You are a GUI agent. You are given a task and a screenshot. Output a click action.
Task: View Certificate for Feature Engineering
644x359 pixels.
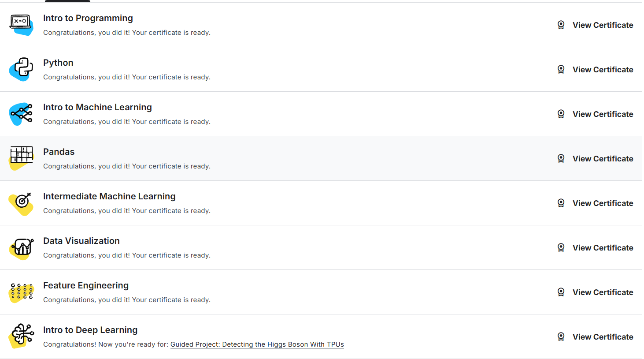pyautogui.click(x=603, y=292)
